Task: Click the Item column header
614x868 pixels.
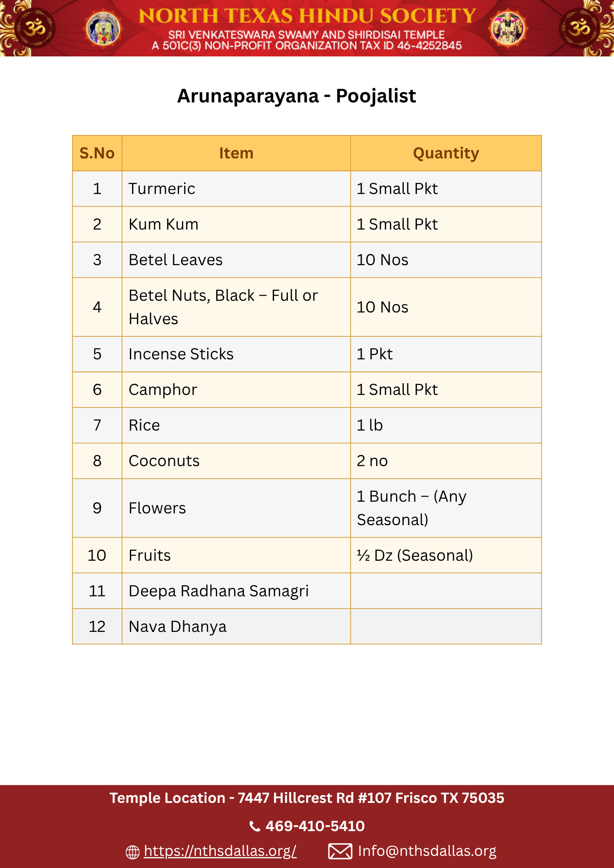Action: (x=236, y=153)
